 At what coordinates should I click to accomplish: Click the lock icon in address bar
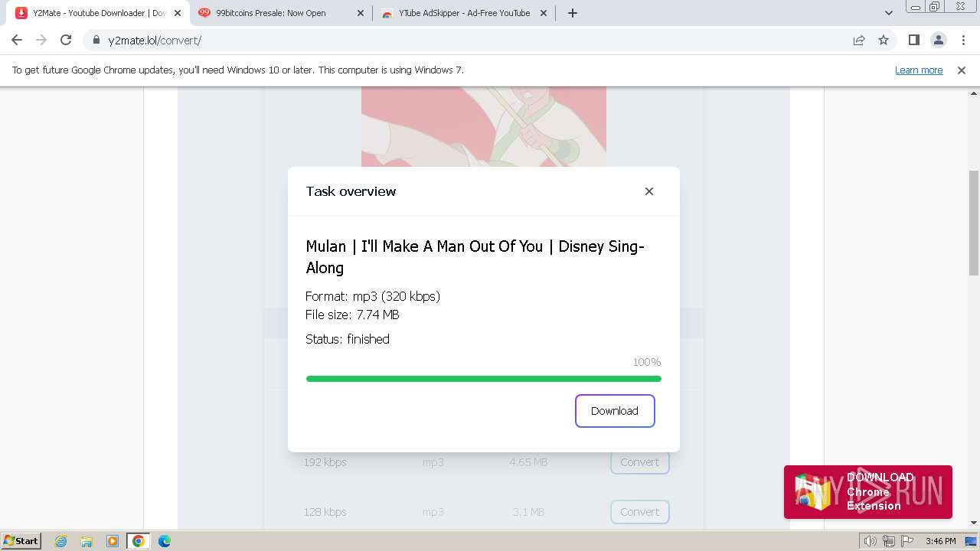point(96,41)
